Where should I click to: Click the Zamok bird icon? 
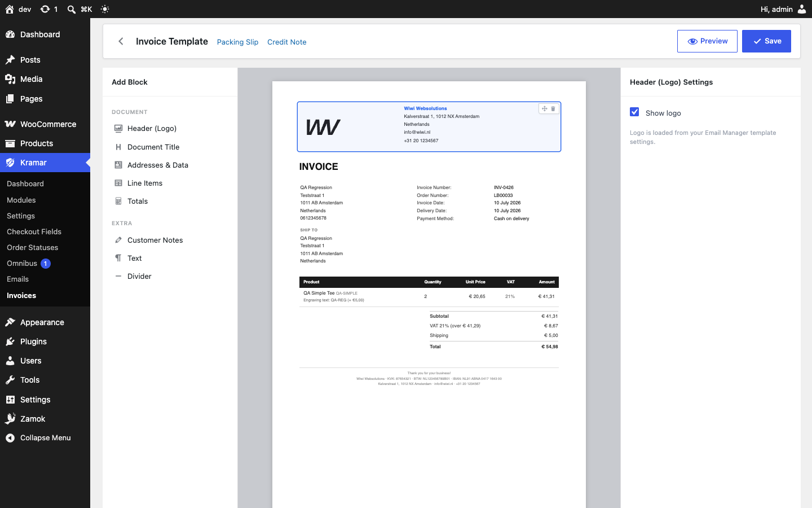10,419
